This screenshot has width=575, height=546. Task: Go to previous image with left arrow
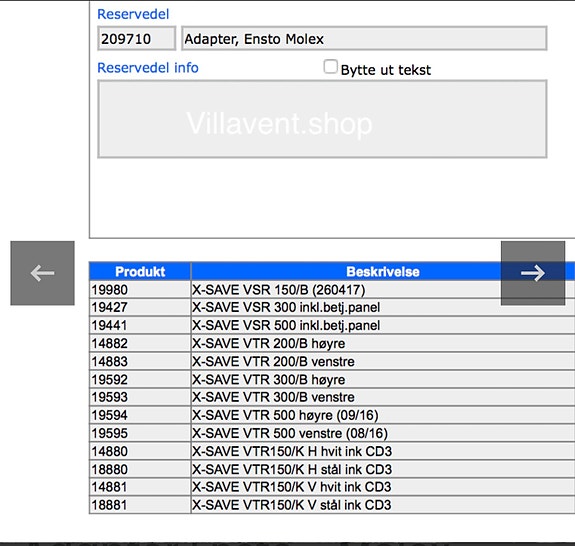point(42,273)
